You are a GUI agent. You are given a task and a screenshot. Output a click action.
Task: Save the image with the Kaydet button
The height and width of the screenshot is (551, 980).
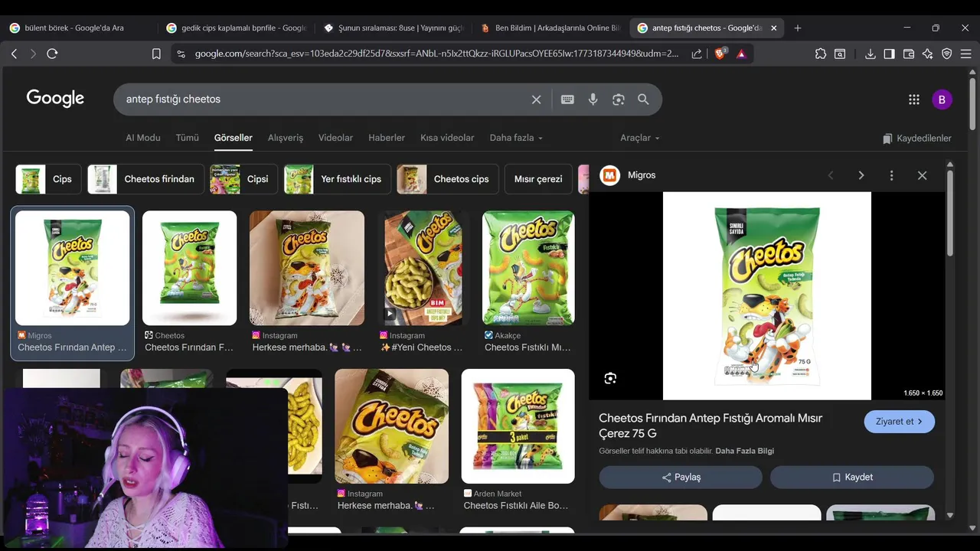[852, 477]
